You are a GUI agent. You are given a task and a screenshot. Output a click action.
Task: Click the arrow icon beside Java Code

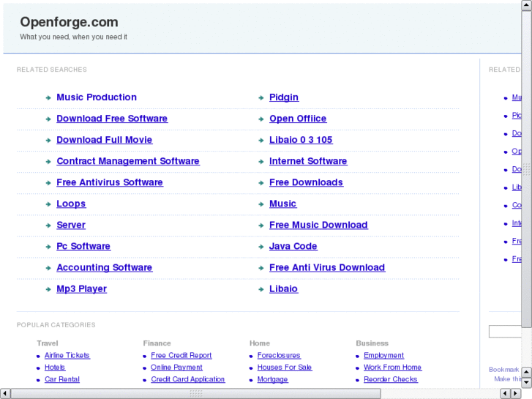261,247
